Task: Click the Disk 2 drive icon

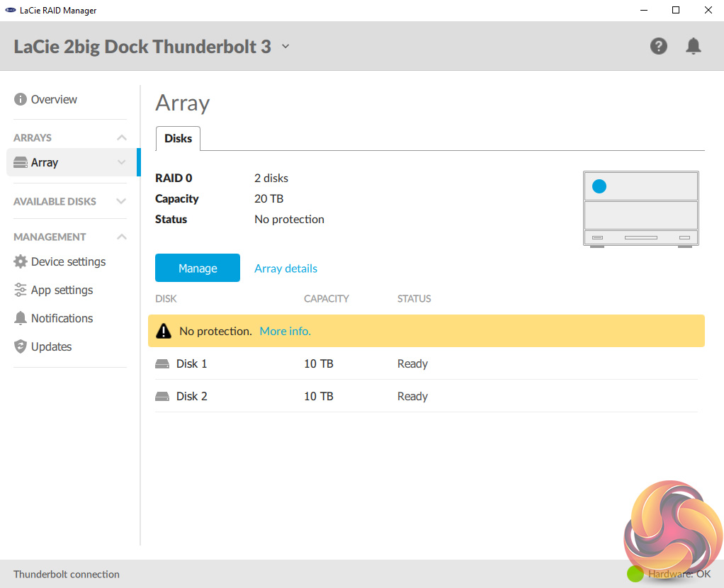Action: pos(162,396)
